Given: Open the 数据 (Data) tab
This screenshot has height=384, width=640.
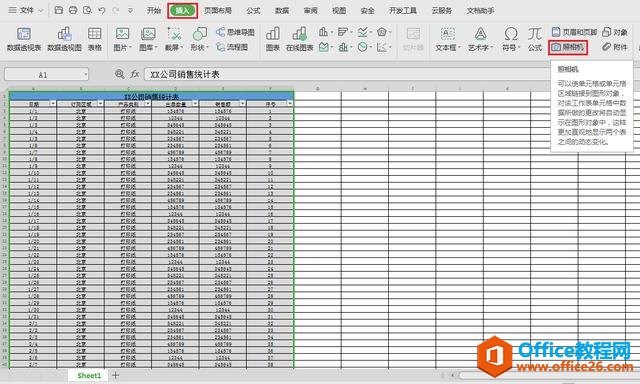Looking at the screenshot, I should (x=282, y=11).
